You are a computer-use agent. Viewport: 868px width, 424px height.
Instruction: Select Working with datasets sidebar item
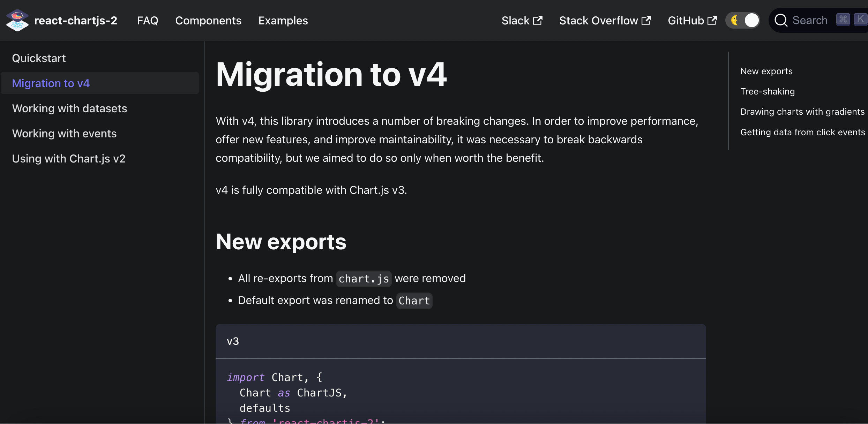(69, 108)
